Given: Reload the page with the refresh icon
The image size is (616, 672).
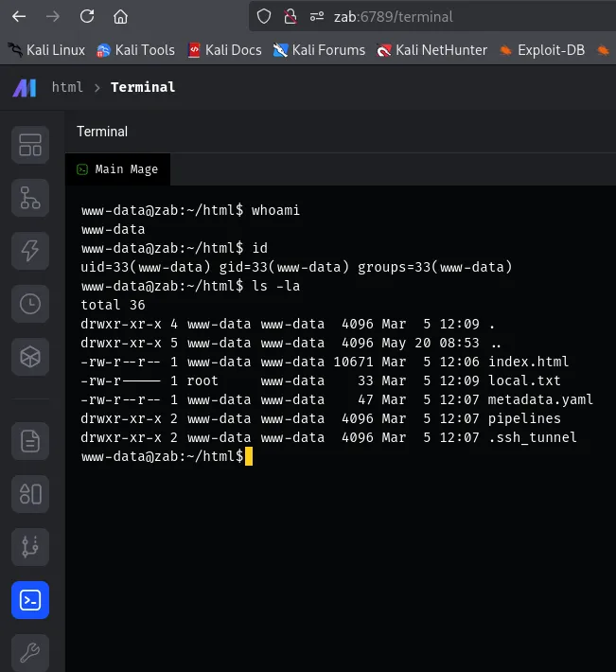Looking at the screenshot, I should 87,17.
